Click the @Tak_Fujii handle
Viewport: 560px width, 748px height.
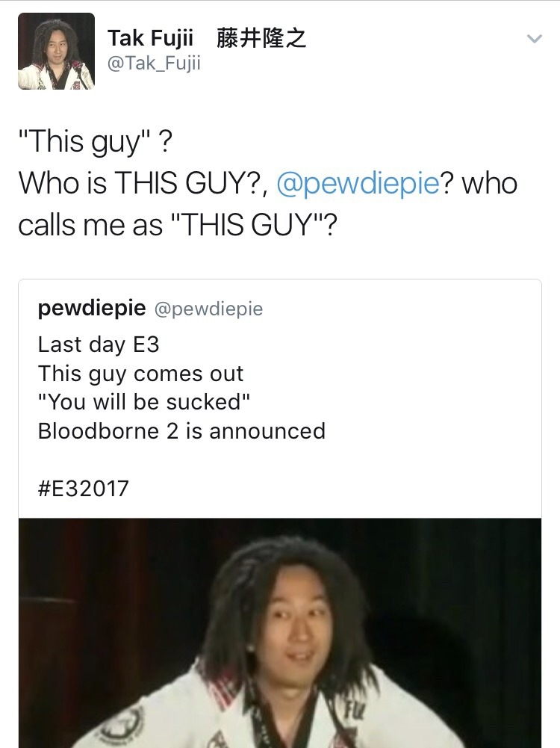pyautogui.click(x=154, y=63)
